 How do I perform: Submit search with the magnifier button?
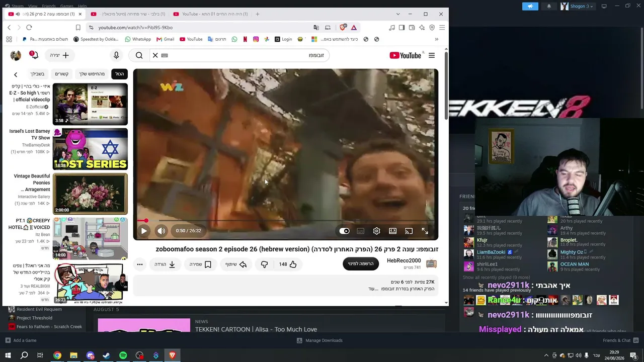click(139, 55)
